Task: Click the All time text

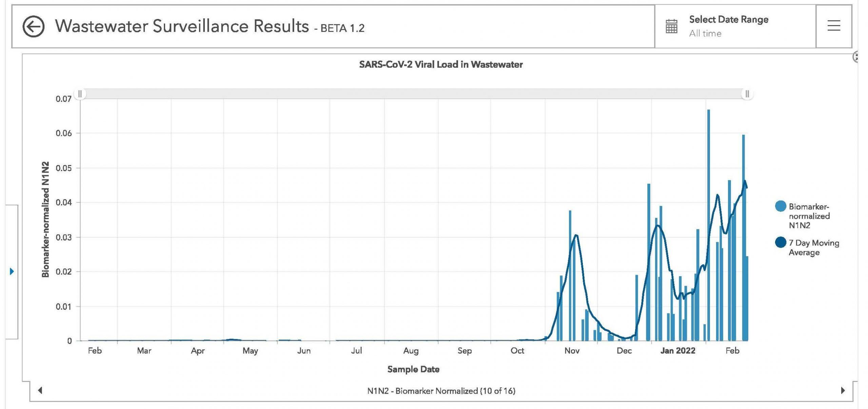Action: tap(705, 34)
